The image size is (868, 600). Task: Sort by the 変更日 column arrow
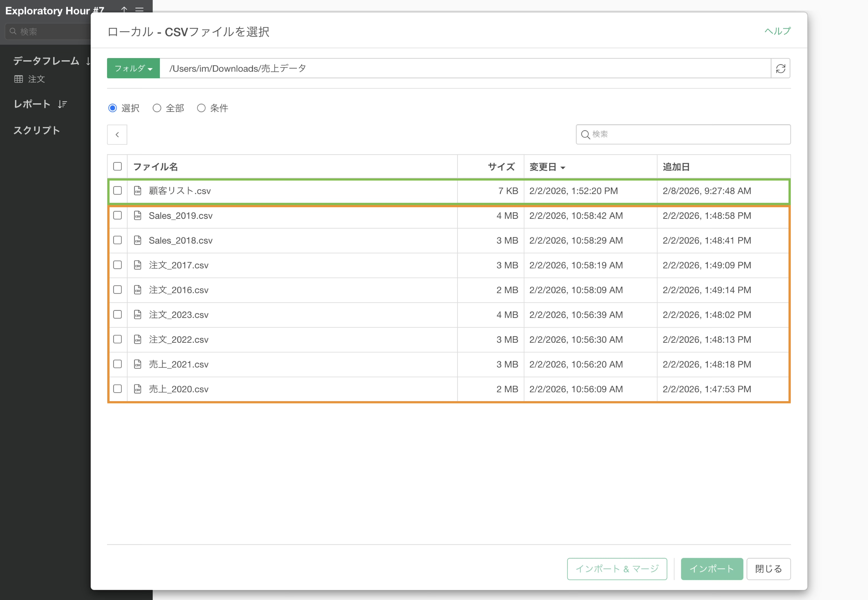click(x=563, y=168)
